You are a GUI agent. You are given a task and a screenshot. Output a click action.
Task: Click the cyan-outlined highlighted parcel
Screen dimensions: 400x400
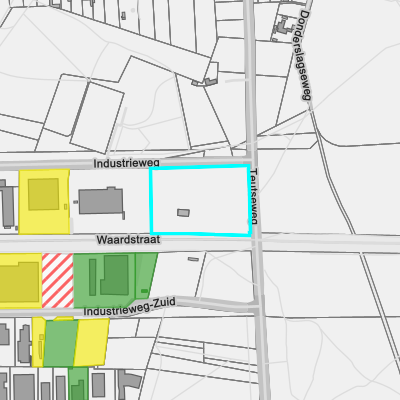coord(200,201)
